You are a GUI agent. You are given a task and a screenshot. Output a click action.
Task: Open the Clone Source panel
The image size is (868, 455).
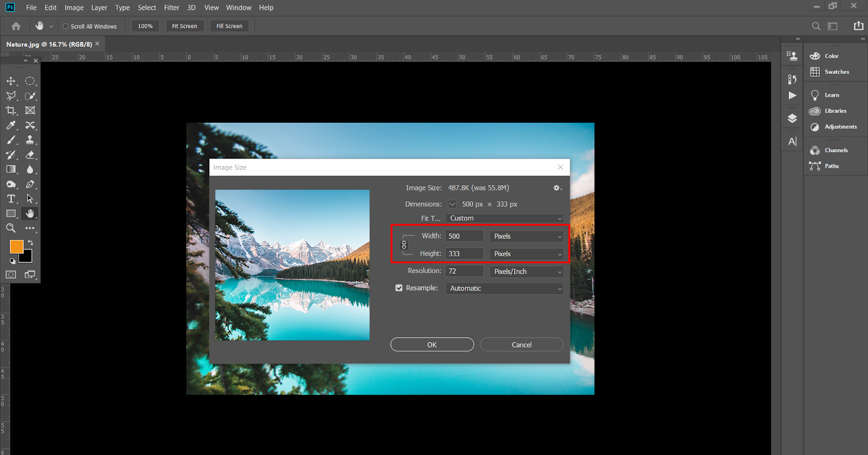[x=792, y=55]
